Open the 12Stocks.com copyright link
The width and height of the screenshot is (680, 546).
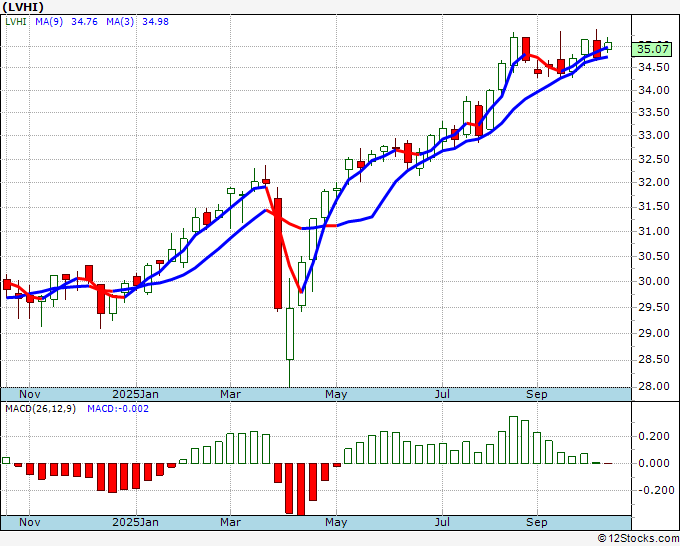coord(638,539)
